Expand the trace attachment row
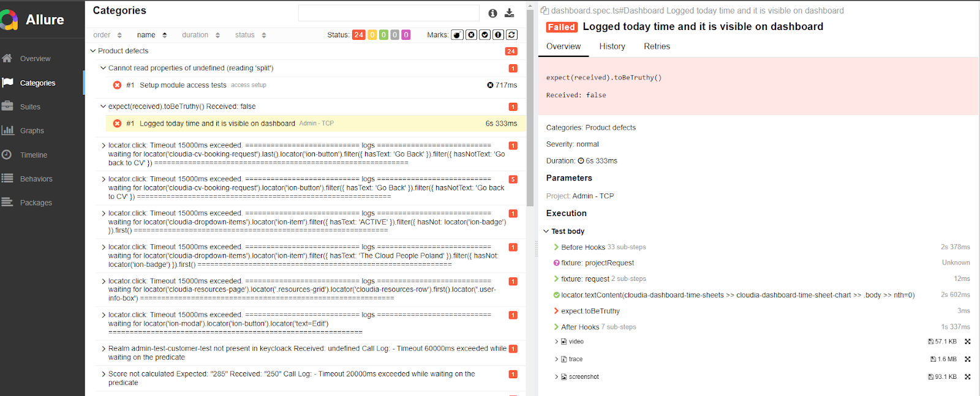 click(x=557, y=359)
